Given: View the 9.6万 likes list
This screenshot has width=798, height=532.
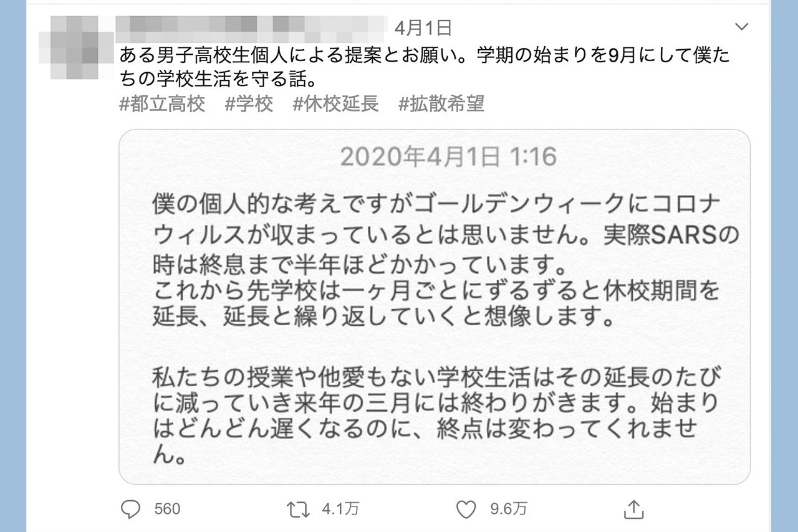Looking at the screenshot, I should click(x=507, y=509).
